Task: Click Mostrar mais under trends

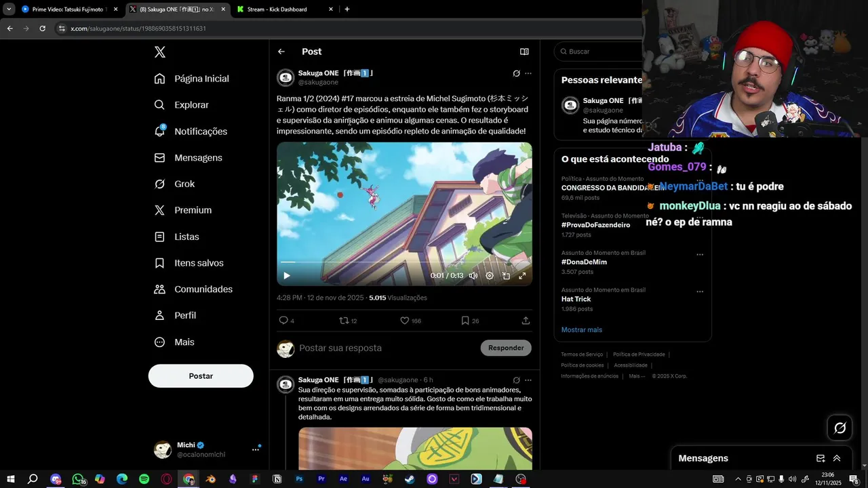Action: pyautogui.click(x=582, y=330)
